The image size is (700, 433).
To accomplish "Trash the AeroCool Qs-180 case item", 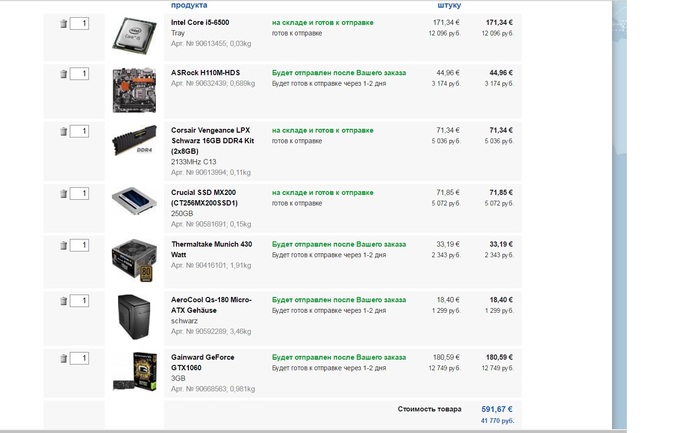I will coord(63,301).
